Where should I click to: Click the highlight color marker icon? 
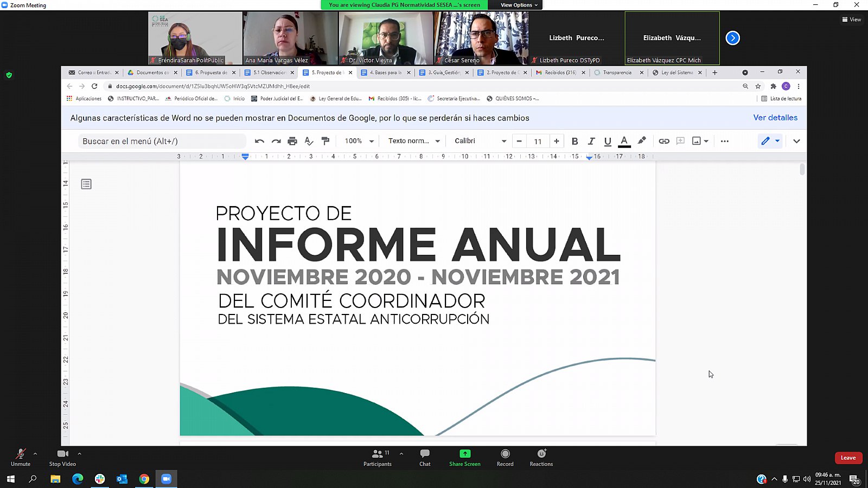click(642, 141)
